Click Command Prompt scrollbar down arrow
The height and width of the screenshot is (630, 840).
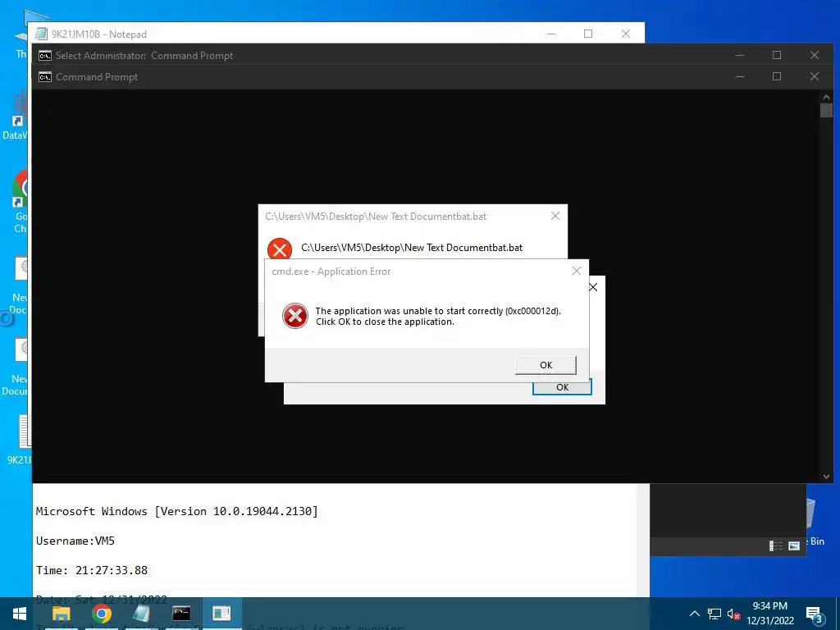[826, 477]
